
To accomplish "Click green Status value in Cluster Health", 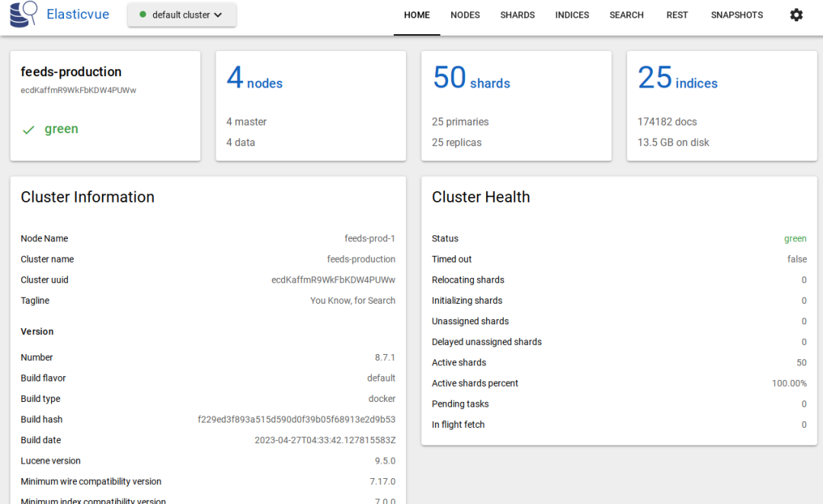I will 795,238.
